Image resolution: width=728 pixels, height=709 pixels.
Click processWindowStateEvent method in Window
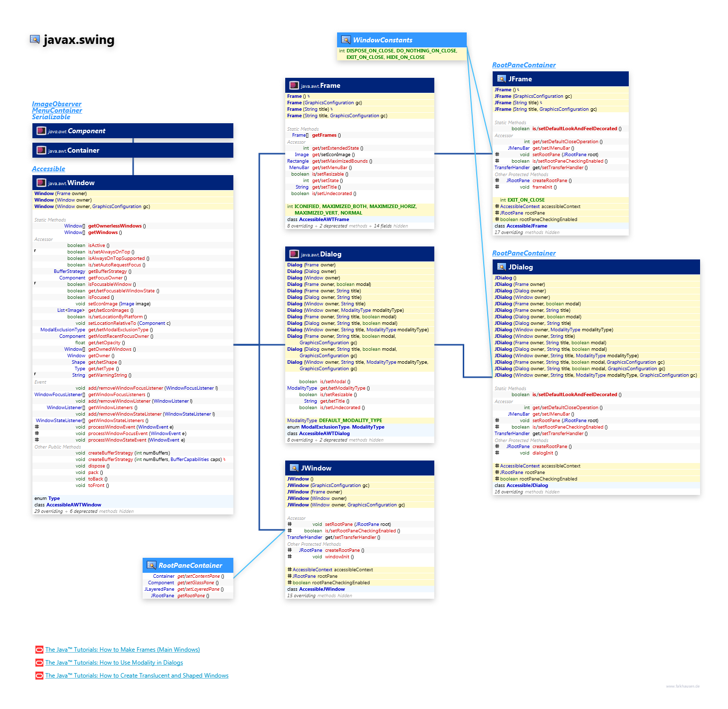point(117,440)
